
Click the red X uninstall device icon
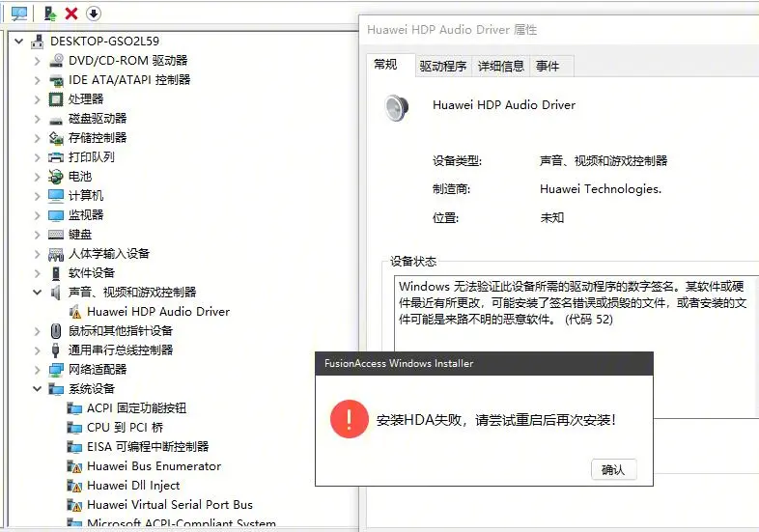tap(71, 14)
